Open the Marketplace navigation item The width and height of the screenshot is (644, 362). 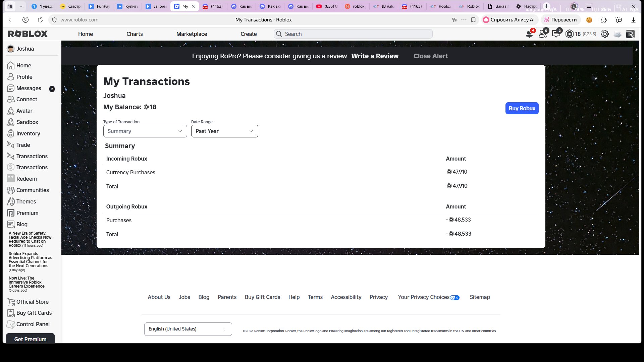tap(192, 34)
